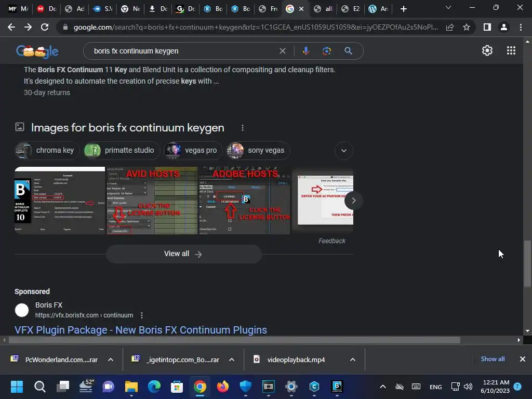
Task: Clear the search box text
Action: [x=282, y=51]
